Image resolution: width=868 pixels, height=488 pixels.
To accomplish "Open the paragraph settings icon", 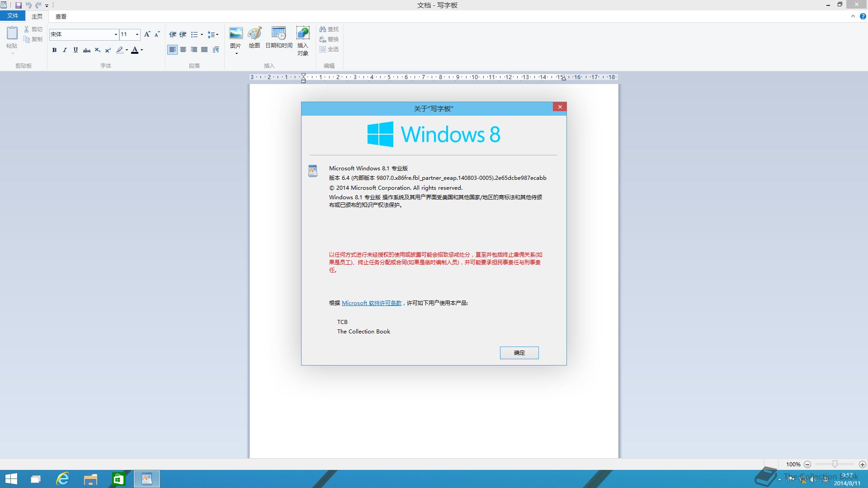I will click(x=216, y=50).
